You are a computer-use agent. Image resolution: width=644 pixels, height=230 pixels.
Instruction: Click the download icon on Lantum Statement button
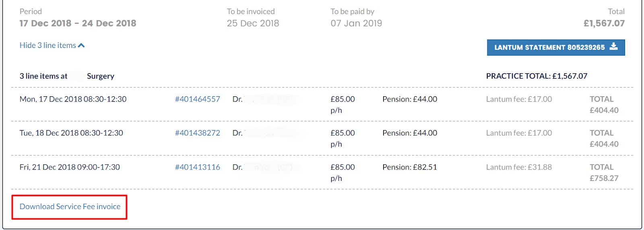point(613,46)
